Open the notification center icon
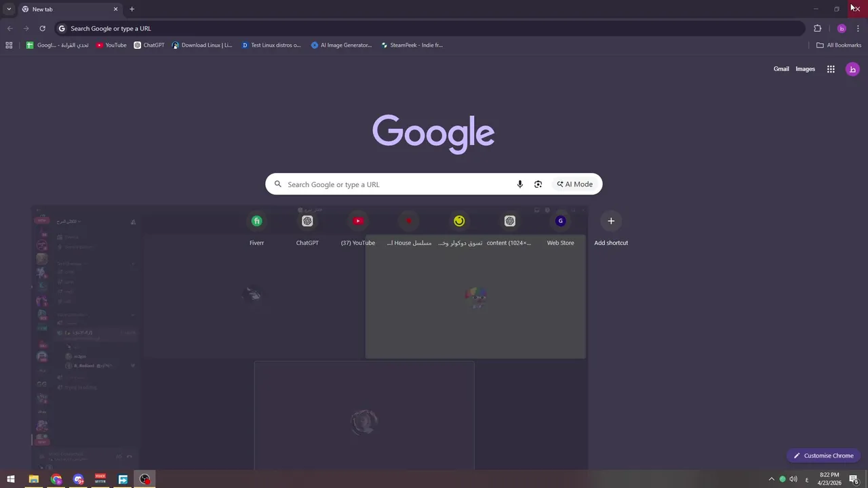 pyautogui.click(x=854, y=479)
